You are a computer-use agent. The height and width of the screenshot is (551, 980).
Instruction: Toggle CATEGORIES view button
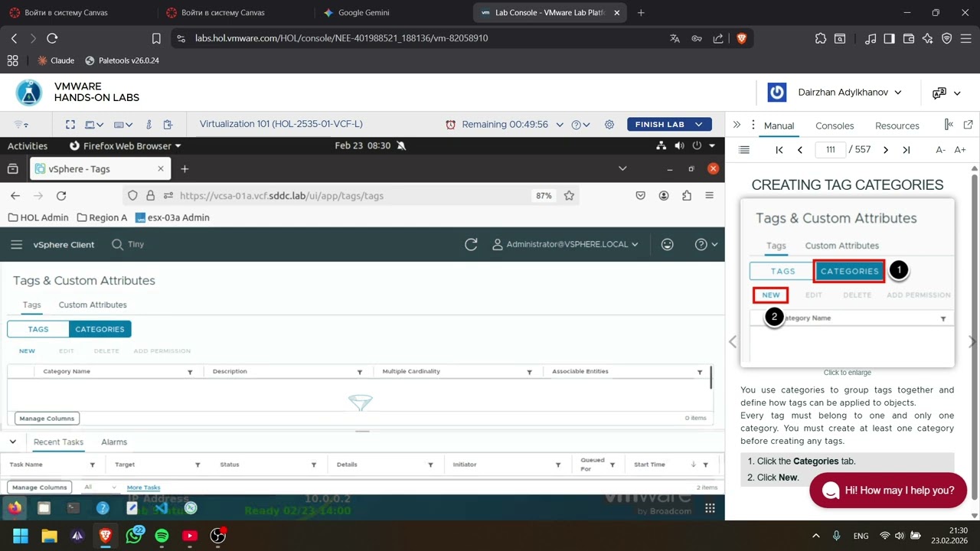(x=100, y=329)
